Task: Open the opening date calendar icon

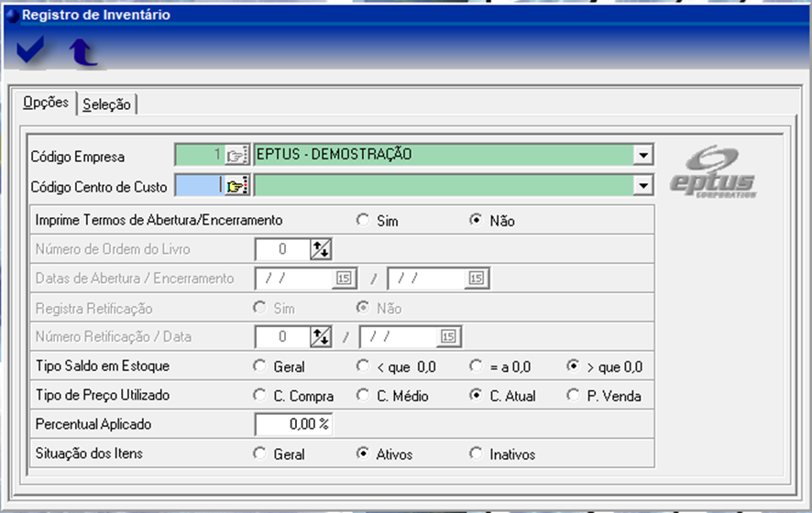Action: click(x=345, y=278)
